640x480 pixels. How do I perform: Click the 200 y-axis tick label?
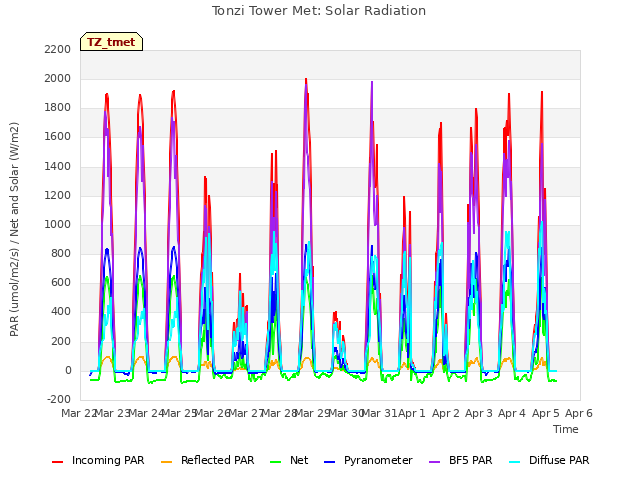coord(61,341)
